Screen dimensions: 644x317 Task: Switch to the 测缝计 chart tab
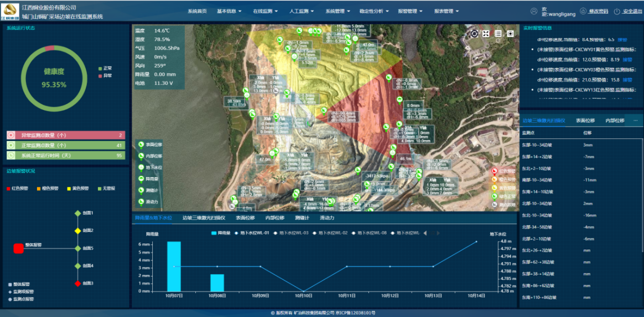click(302, 218)
